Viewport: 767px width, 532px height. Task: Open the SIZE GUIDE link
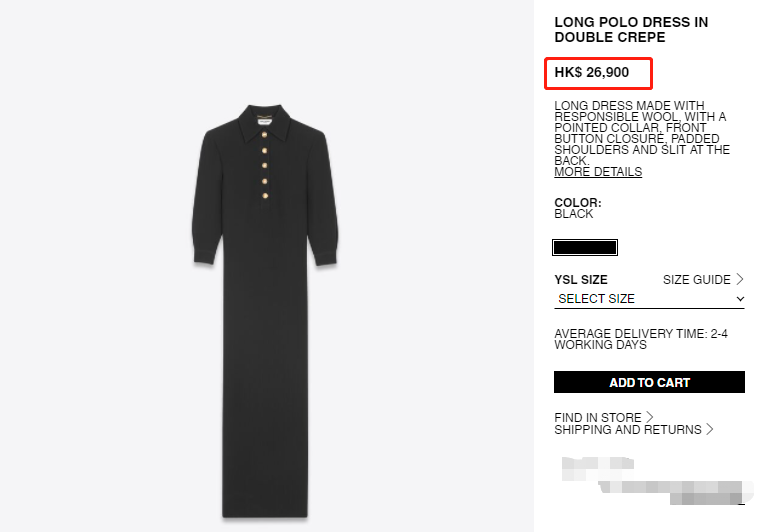[697, 280]
